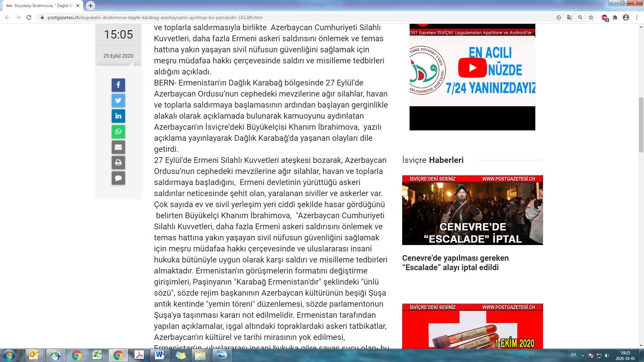The height and width of the screenshot is (362, 644).
Task: Open the zoom magnifier icon
Action: [580, 17]
